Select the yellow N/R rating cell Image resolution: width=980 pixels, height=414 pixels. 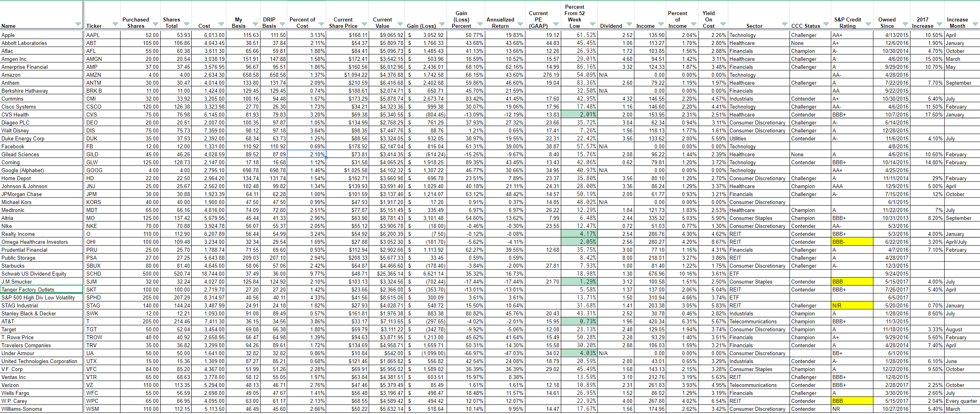coord(852,305)
